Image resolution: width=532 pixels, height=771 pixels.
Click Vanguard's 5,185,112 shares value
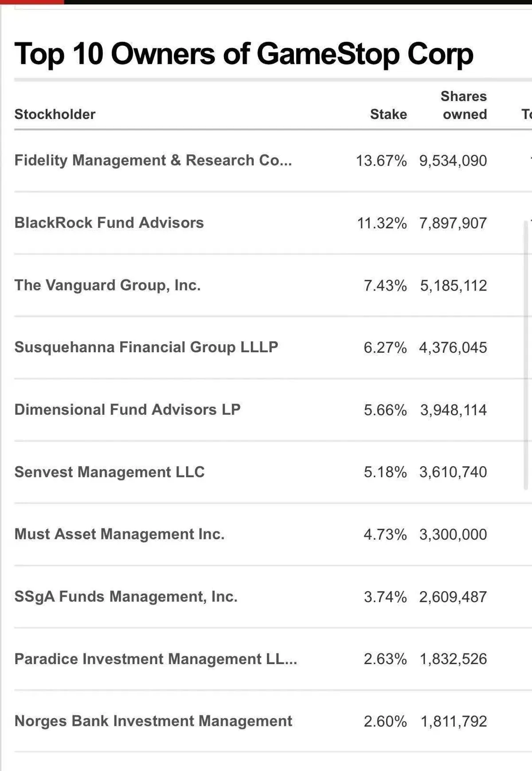[454, 286]
